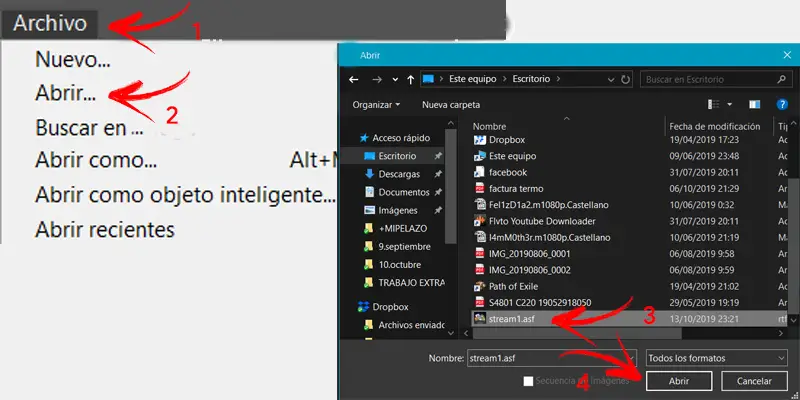Open TRABAJO EXTRA folder in sidebar

click(x=411, y=283)
